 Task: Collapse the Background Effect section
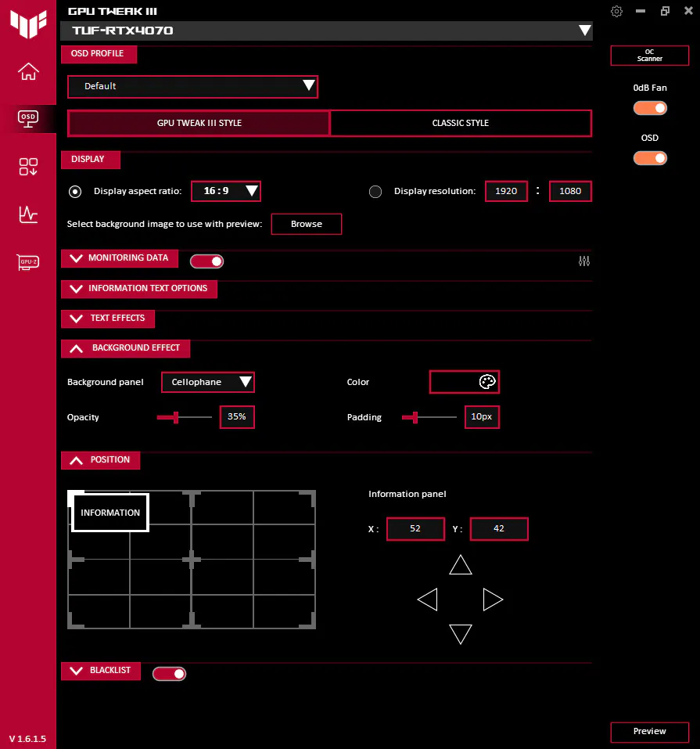tap(126, 348)
